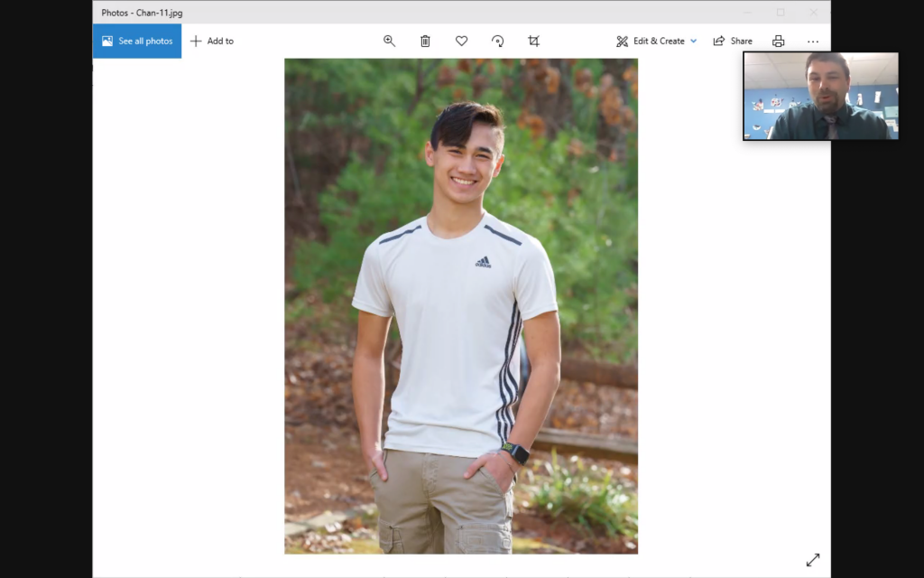Expand the Edit & Create dropdown chevron
This screenshot has width=924, height=578.
[x=693, y=41]
